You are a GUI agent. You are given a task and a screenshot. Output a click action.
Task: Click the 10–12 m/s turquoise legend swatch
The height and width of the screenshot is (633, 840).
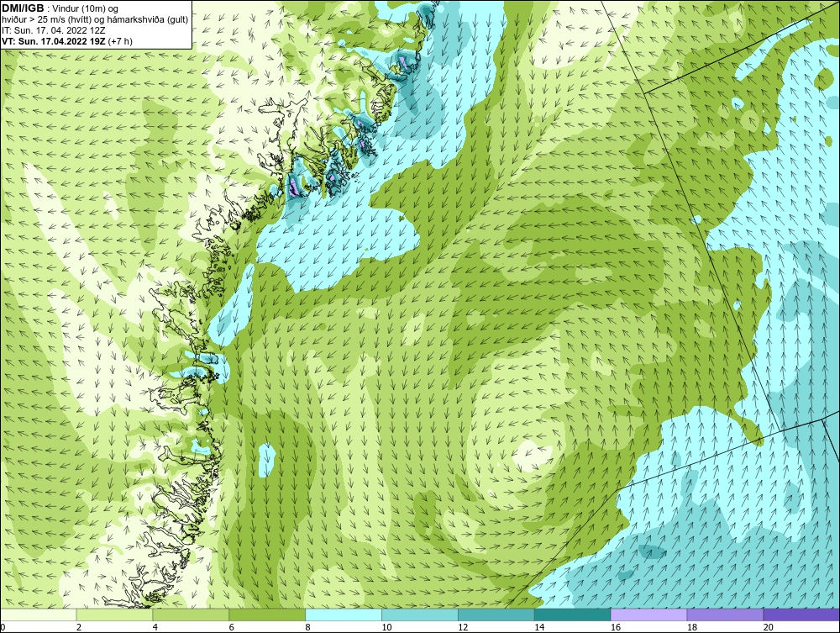(x=420, y=615)
